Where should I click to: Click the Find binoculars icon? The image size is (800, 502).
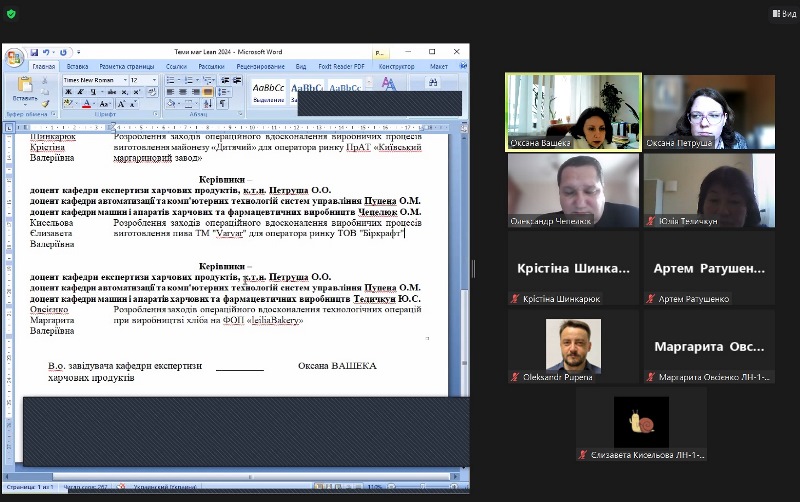433,82
